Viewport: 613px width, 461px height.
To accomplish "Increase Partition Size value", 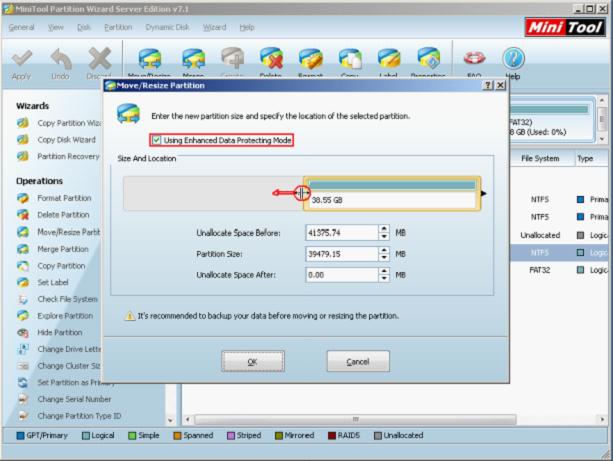I will [384, 250].
